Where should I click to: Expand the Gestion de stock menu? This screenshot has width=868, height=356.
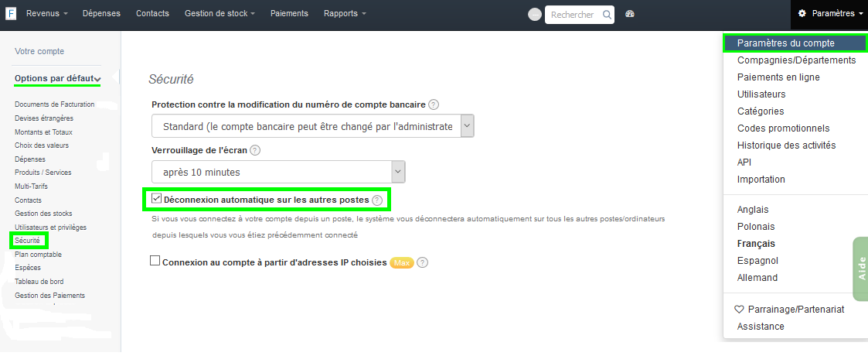point(220,14)
